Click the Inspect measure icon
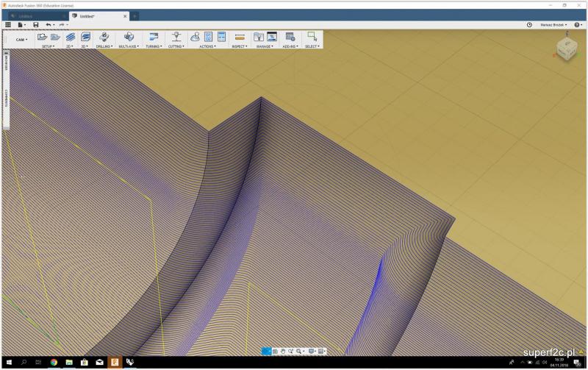Viewport: 588px width, 370px height. pos(240,36)
